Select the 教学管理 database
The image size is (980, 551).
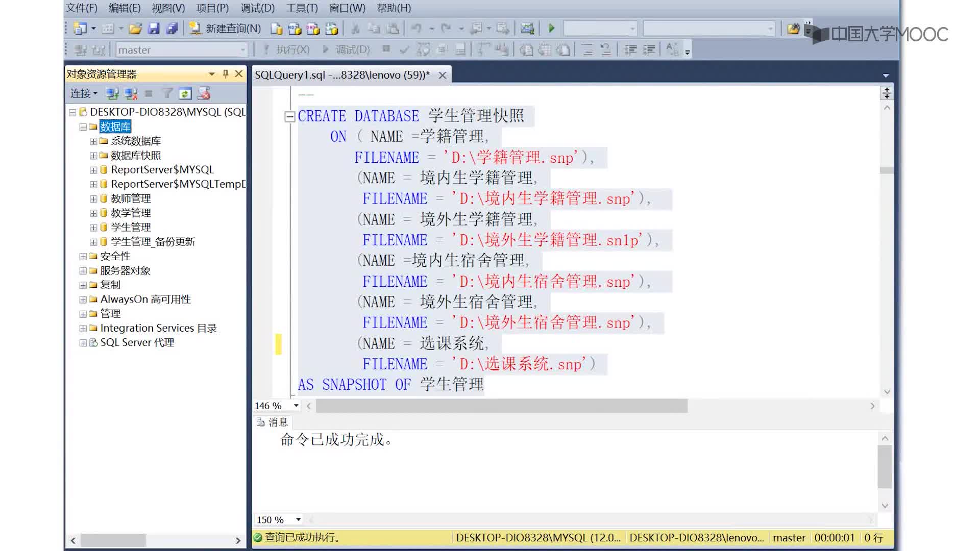coord(131,213)
